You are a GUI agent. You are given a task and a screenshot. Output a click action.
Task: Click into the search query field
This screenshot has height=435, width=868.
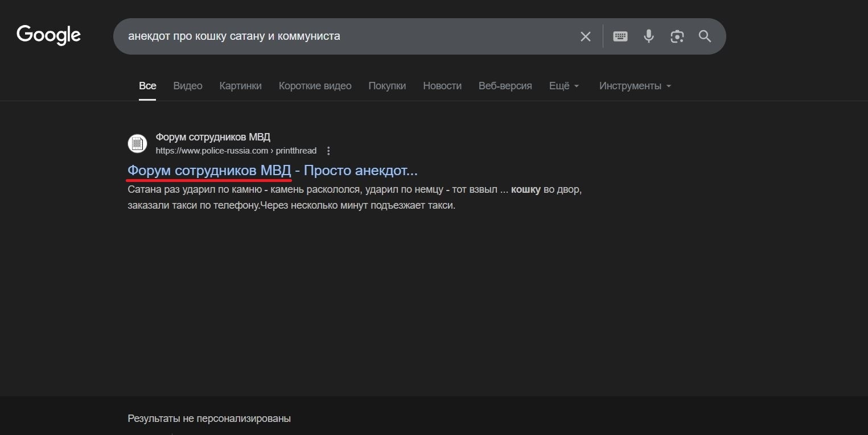coord(342,36)
